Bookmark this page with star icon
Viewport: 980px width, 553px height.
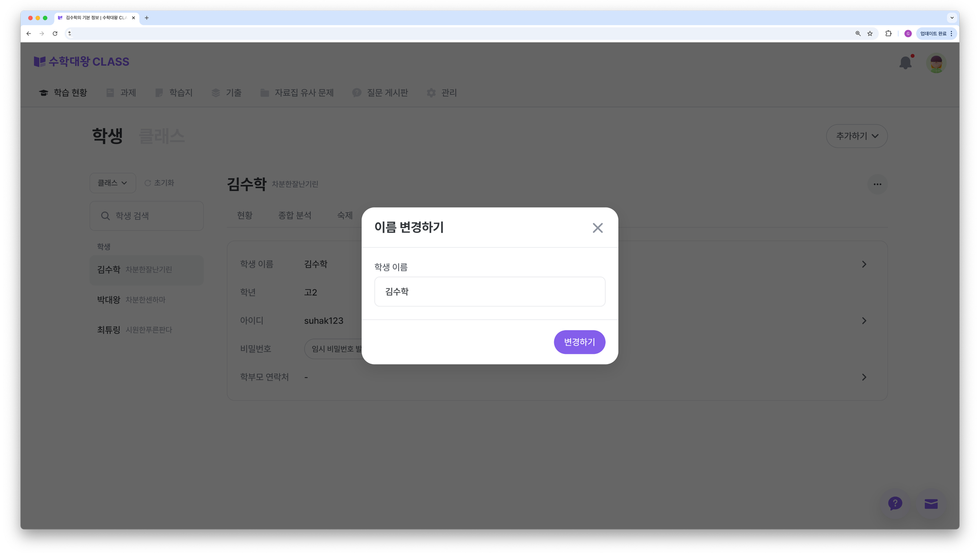coord(870,33)
